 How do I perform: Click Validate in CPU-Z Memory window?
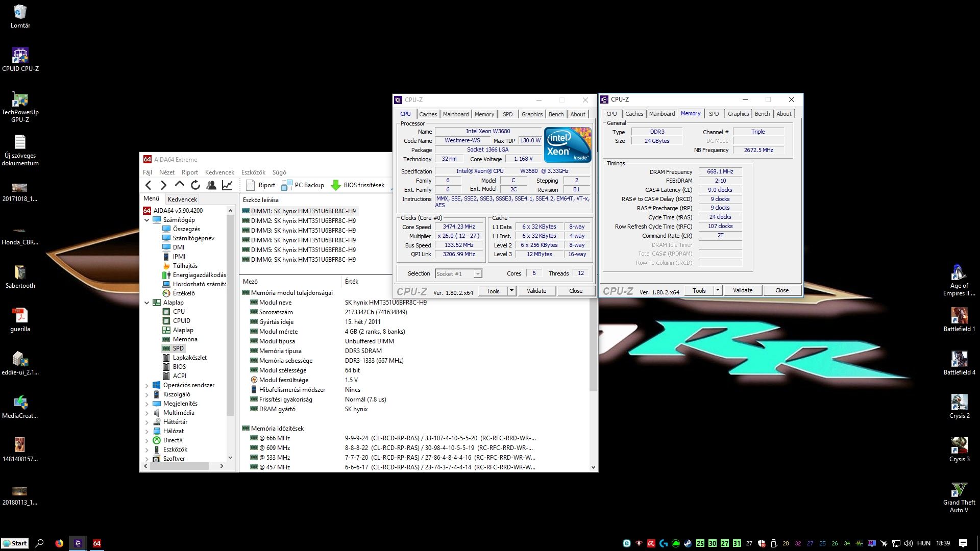pos(743,290)
